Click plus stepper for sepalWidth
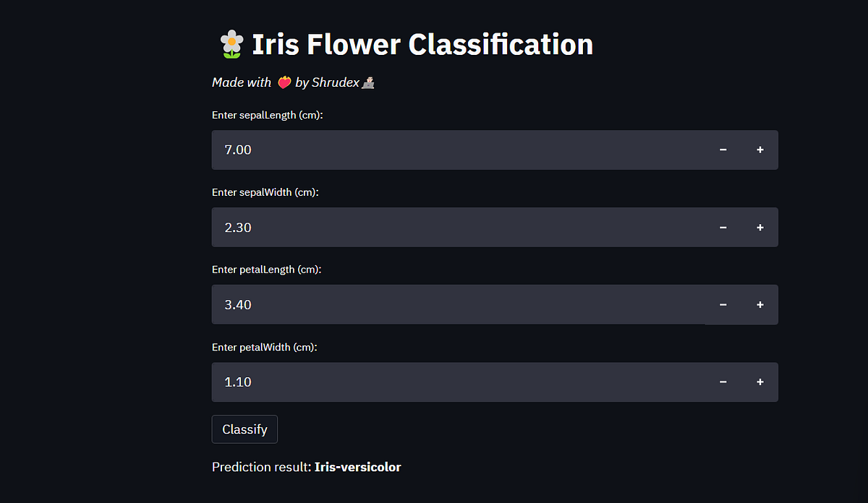 click(x=759, y=228)
